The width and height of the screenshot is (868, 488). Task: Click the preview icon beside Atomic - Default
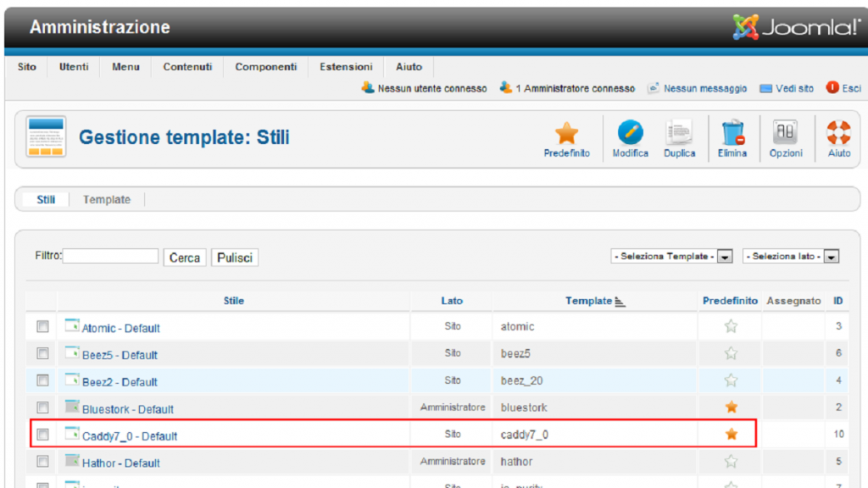click(x=72, y=325)
